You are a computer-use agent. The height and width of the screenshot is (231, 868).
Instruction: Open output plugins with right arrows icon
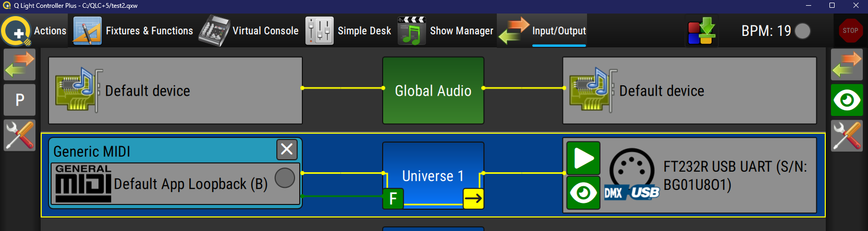tap(847, 65)
